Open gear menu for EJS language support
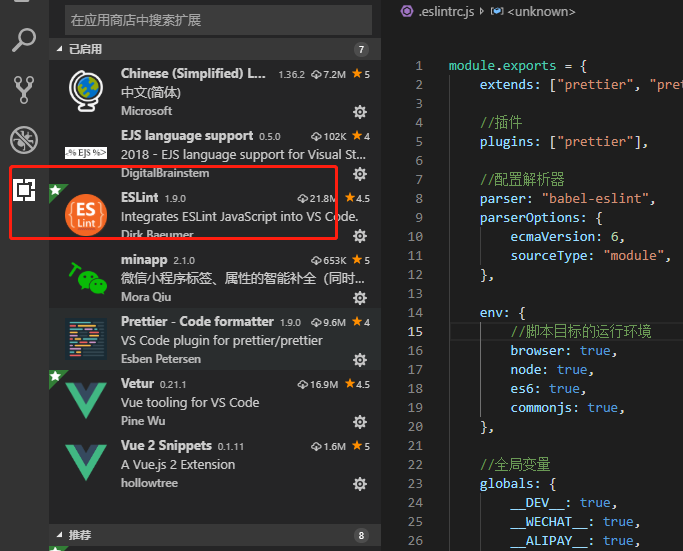The height and width of the screenshot is (551, 683). point(360,174)
